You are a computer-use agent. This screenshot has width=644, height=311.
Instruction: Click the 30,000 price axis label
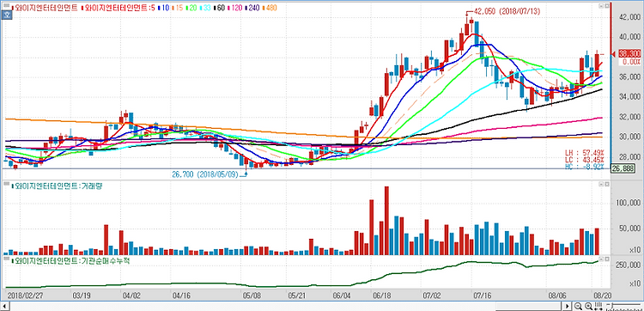pyautogui.click(x=630, y=137)
